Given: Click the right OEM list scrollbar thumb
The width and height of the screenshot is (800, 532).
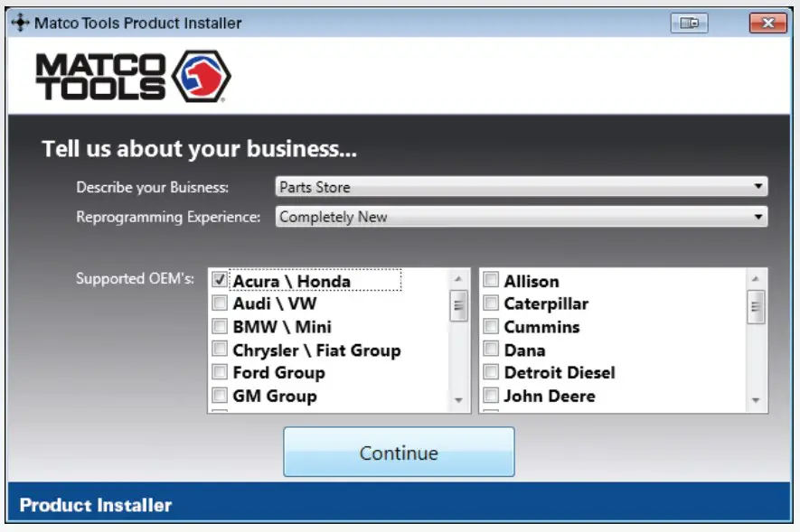Looking at the screenshot, I should [756, 307].
